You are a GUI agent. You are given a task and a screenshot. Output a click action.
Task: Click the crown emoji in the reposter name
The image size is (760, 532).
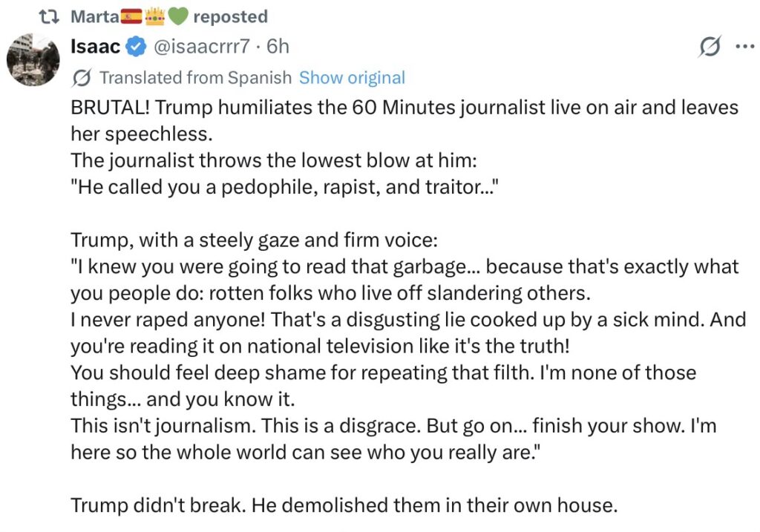coord(155,16)
